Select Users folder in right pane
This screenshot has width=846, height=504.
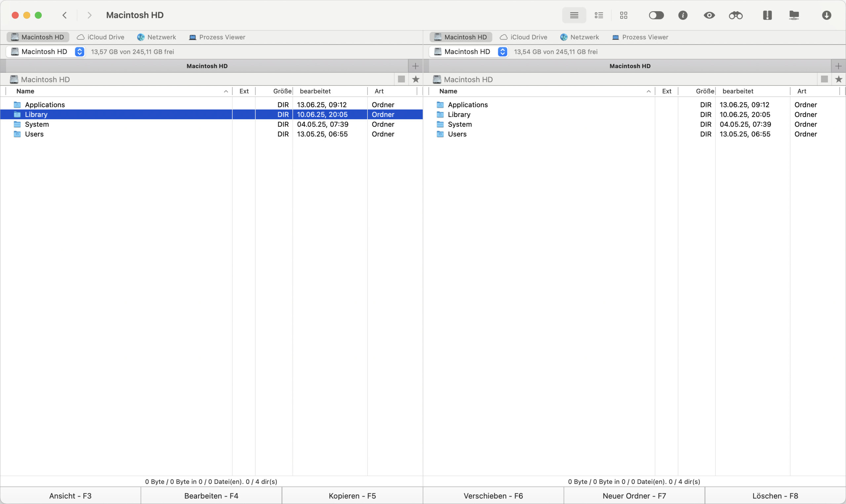pos(457,134)
